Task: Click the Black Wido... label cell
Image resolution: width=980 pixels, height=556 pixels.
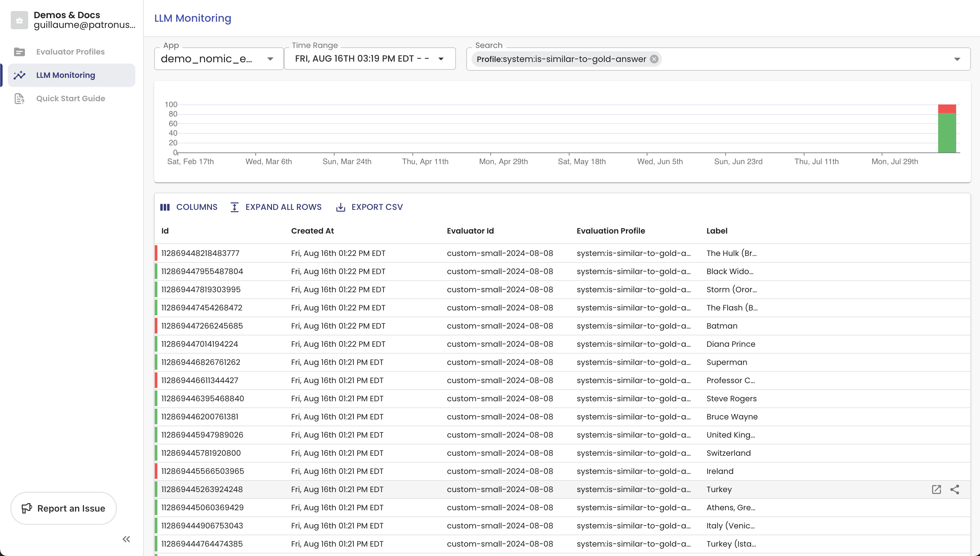Action: tap(730, 271)
